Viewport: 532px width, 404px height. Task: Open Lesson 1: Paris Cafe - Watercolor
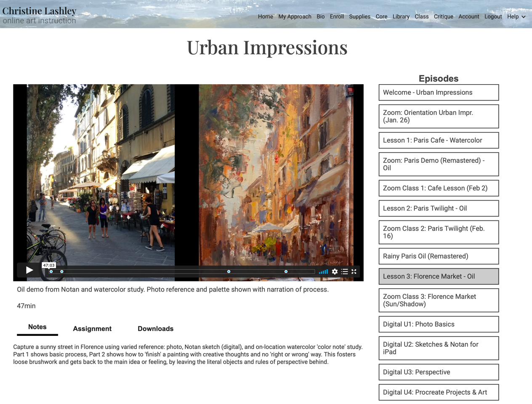pos(439,141)
